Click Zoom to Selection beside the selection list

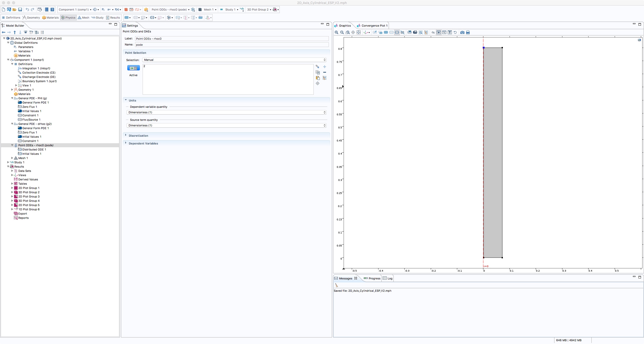pos(318,83)
